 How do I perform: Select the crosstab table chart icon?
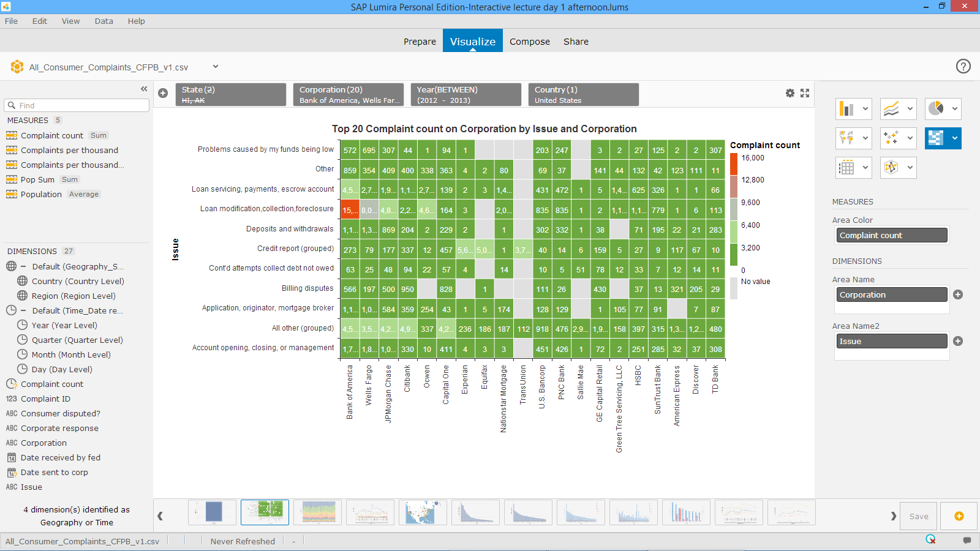(846, 167)
